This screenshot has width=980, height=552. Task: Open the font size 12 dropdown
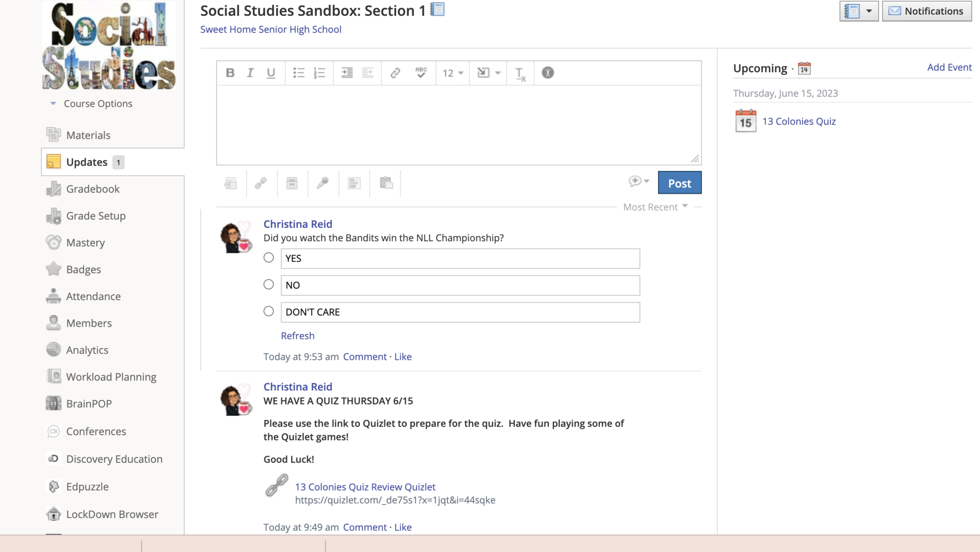pos(453,73)
